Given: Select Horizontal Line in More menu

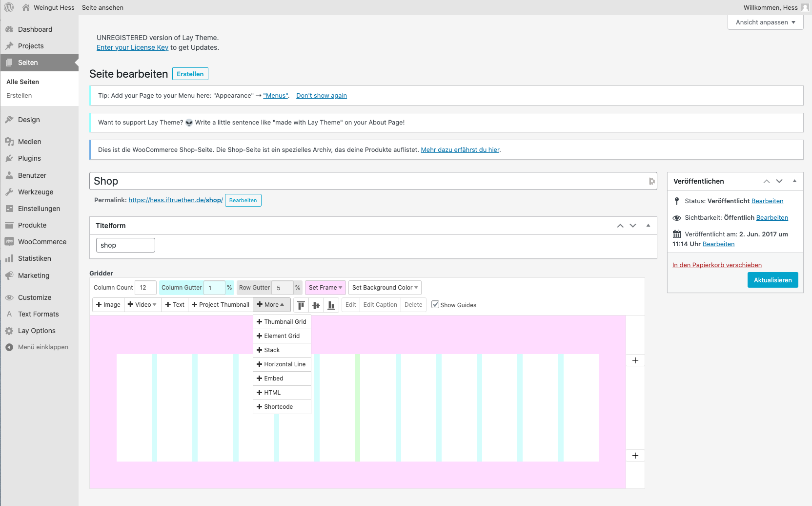Looking at the screenshot, I should pos(282,364).
